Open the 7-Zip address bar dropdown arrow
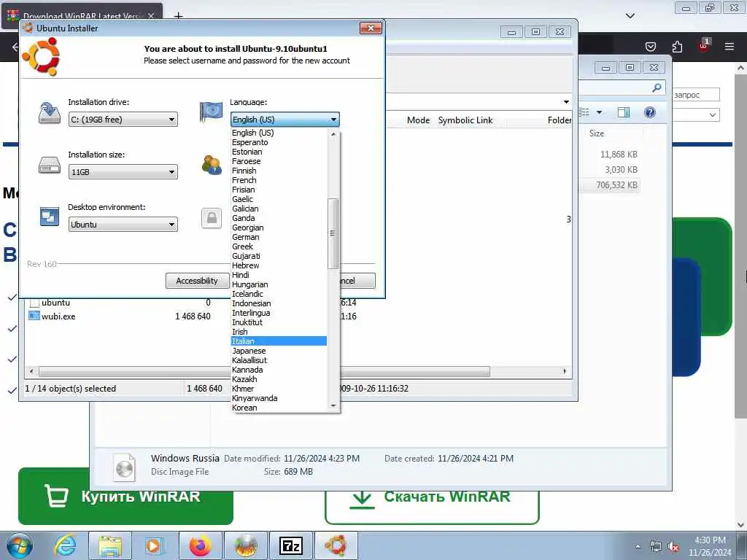 click(566, 102)
